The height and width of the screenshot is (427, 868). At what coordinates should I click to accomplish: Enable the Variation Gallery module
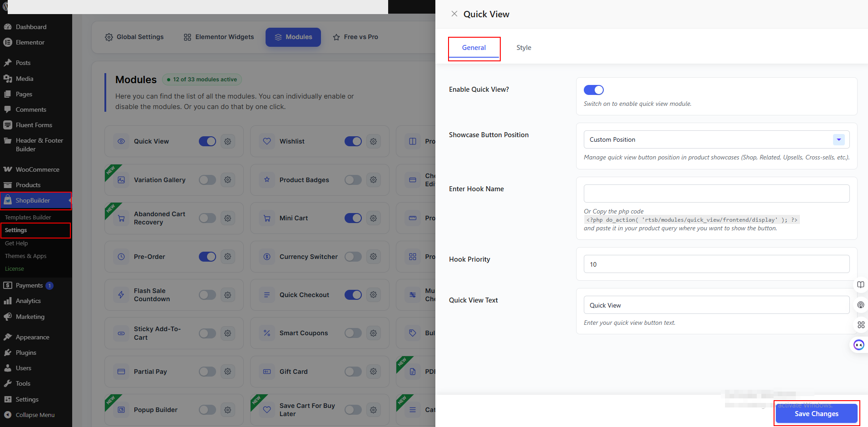207,180
